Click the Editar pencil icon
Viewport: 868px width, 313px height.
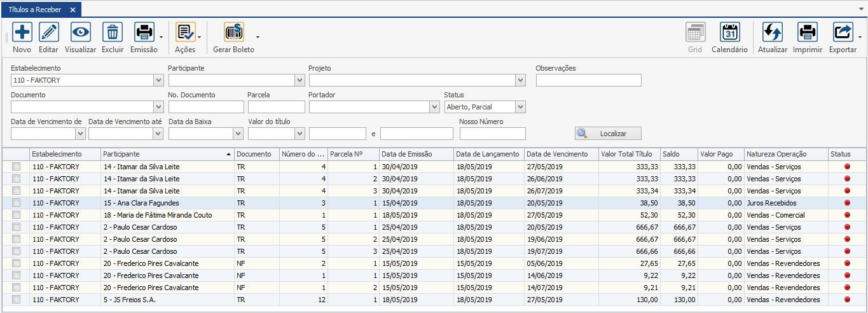(x=48, y=32)
